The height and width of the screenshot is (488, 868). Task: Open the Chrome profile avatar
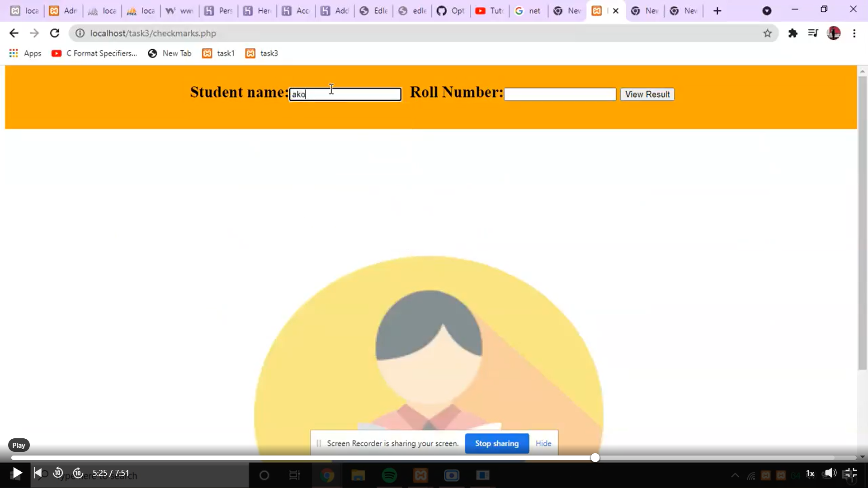point(834,33)
